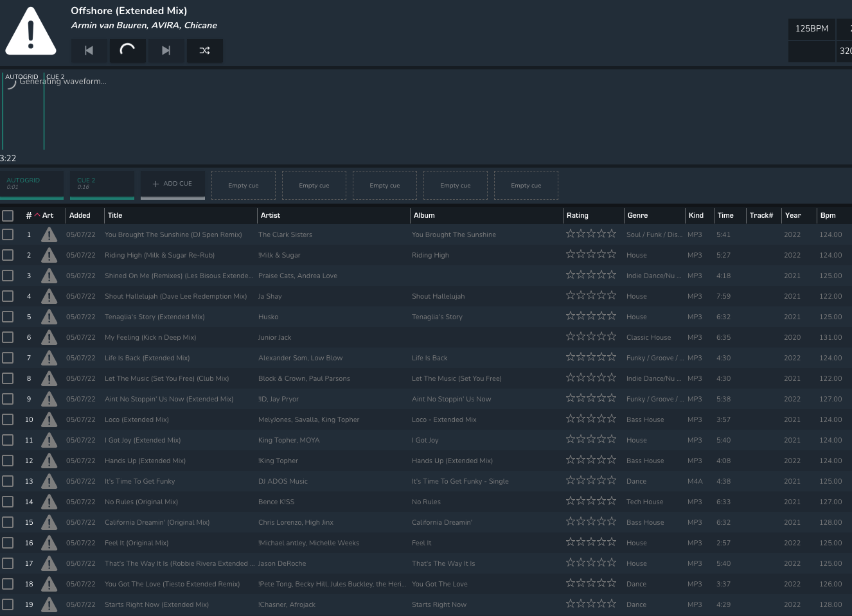Toggle the select-all checkbox in header
Image resolution: width=852 pixels, height=616 pixels.
pyautogui.click(x=8, y=215)
